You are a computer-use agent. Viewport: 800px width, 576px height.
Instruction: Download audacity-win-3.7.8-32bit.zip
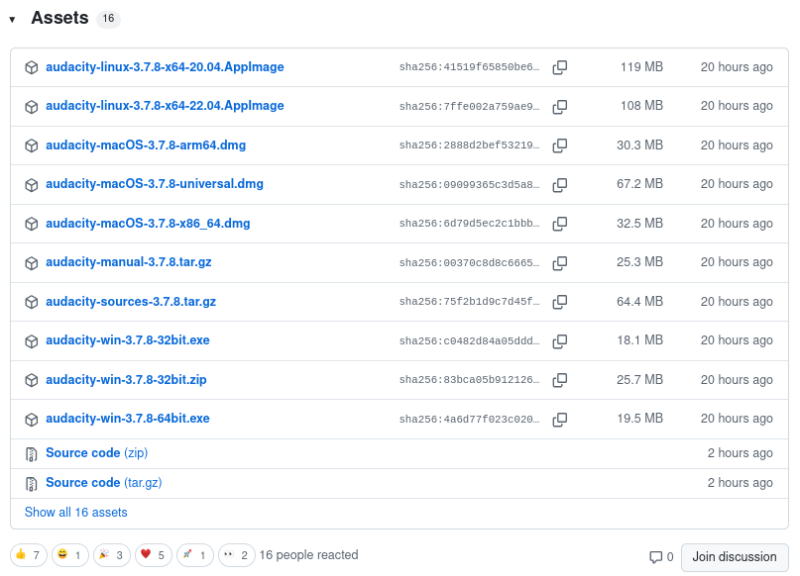(126, 380)
